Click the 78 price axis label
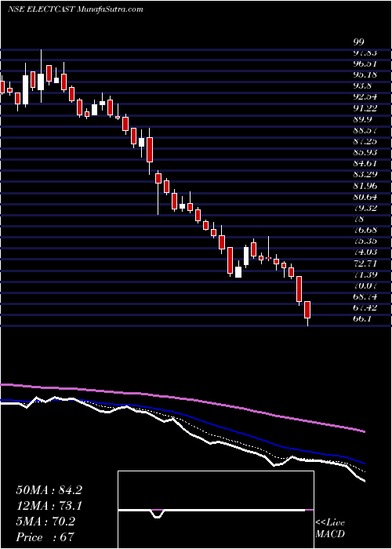Viewport: 392px width, 549px height. tap(359, 219)
